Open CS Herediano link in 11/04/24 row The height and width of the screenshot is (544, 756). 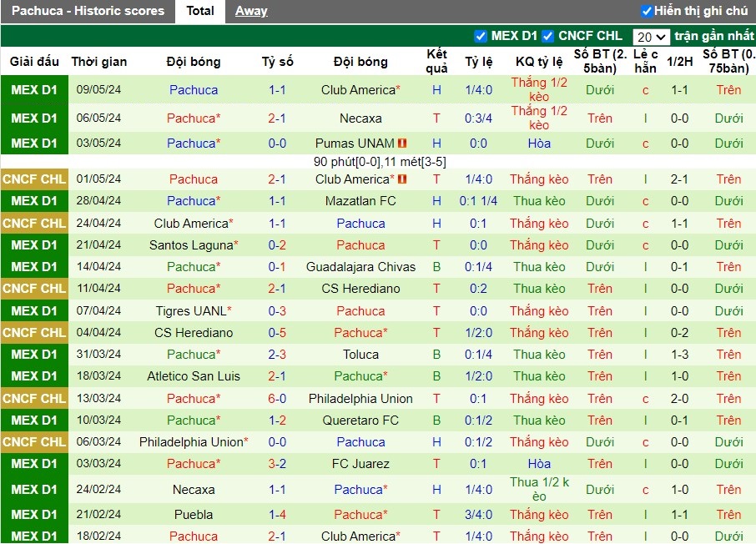(x=360, y=289)
